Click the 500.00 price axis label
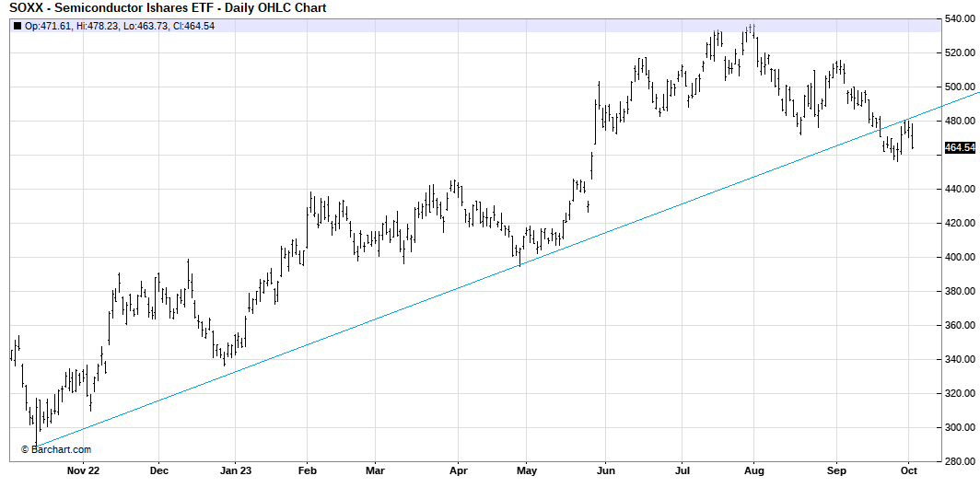Image resolution: width=980 pixels, height=499 pixels. click(x=960, y=87)
